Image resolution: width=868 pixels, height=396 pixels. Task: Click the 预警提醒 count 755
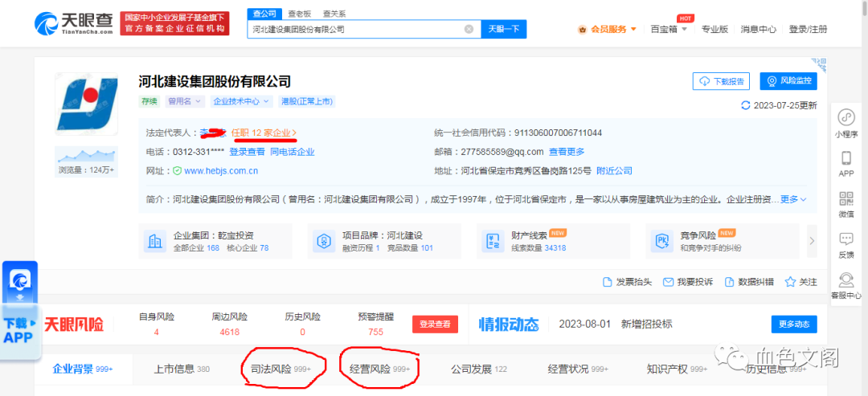376,333
